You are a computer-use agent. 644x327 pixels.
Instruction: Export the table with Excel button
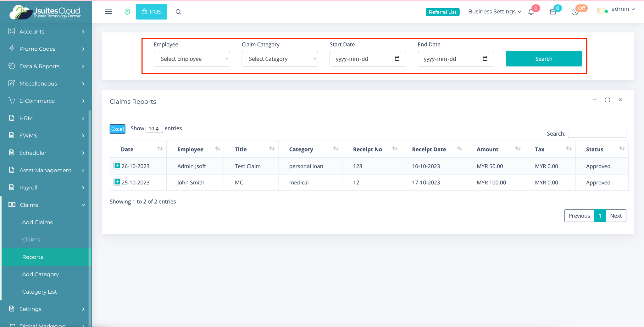click(117, 129)
